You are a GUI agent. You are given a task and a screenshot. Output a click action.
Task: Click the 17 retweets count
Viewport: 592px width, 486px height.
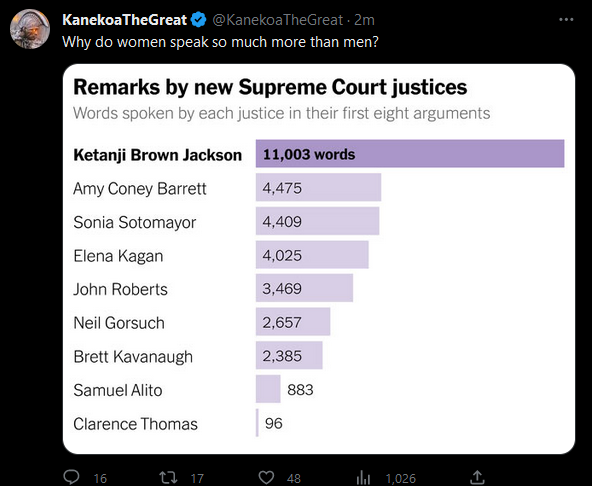[197, 478]
